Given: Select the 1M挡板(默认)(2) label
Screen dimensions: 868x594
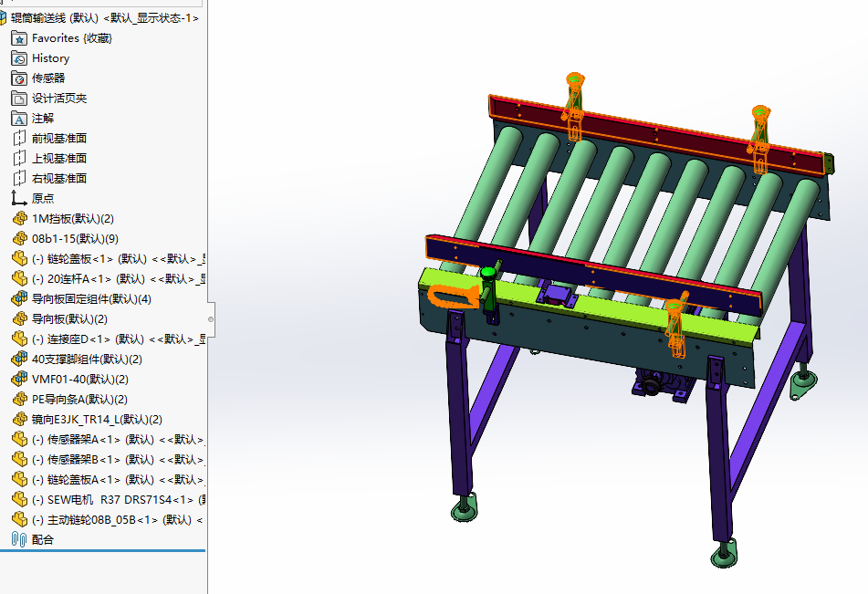Looking at the screenshot, I should pyautogui.click(x=73, y=219).
